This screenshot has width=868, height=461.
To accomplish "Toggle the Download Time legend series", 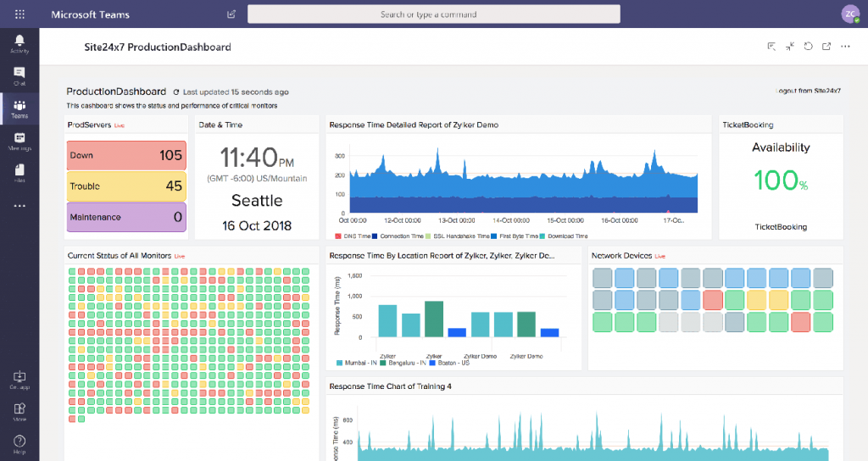I will point(563,236).
